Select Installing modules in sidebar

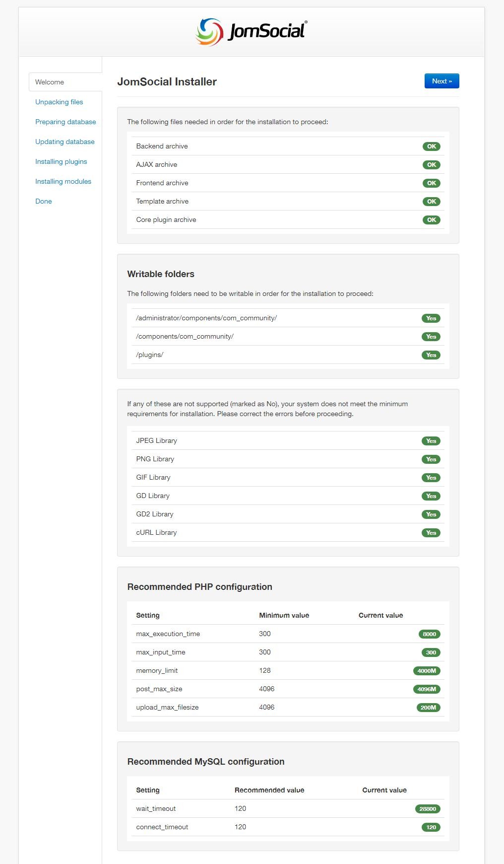(x=63, y=181)
